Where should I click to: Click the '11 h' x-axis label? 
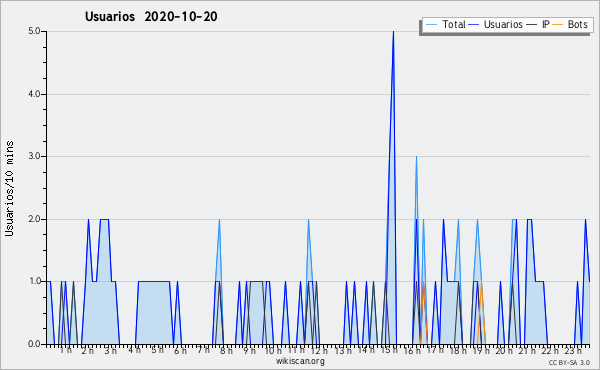point(297,350)
